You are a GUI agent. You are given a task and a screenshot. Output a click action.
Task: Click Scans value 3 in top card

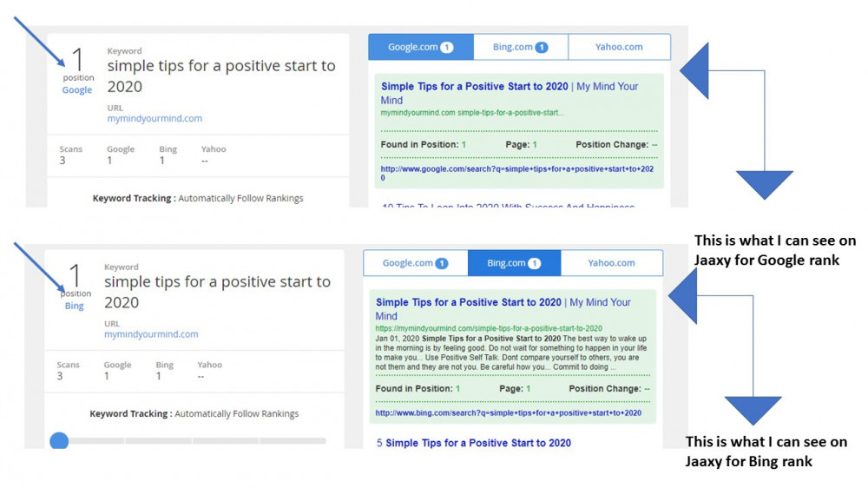click(62, 161)
